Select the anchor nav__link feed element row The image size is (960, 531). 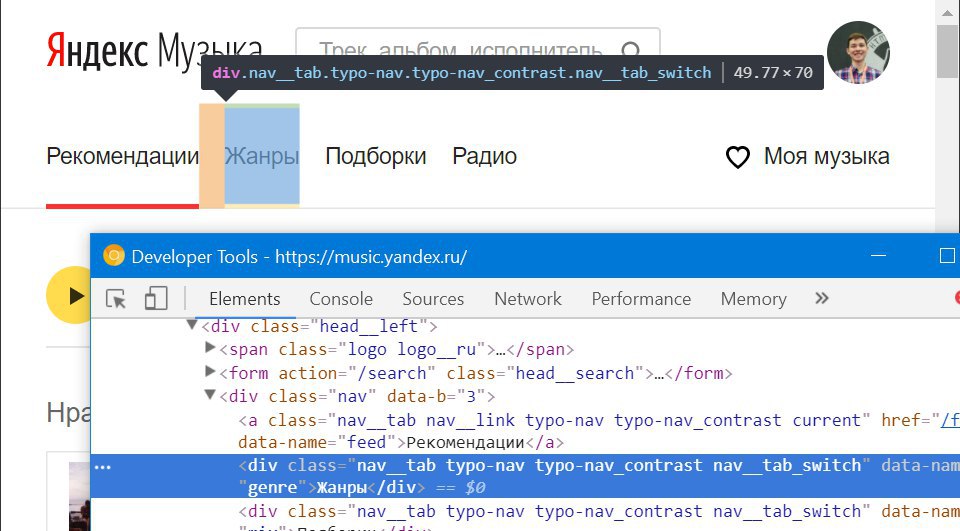pos(525,431)
